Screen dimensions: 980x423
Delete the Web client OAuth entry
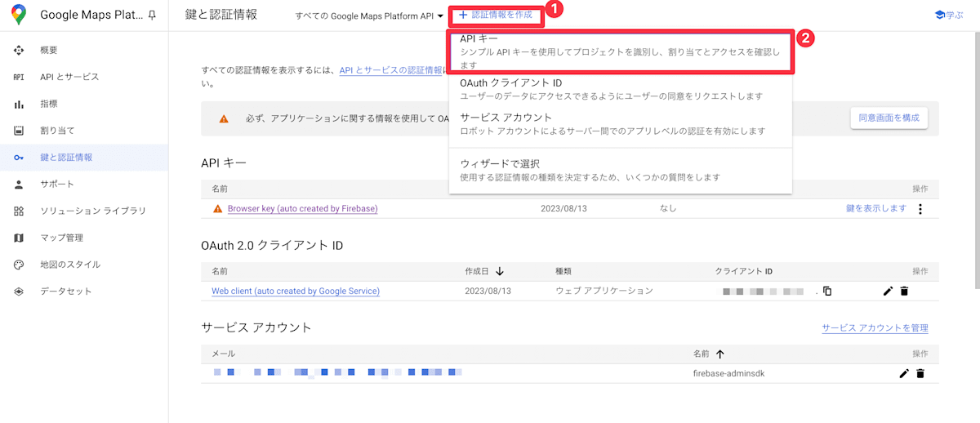(x=904, y=291)
